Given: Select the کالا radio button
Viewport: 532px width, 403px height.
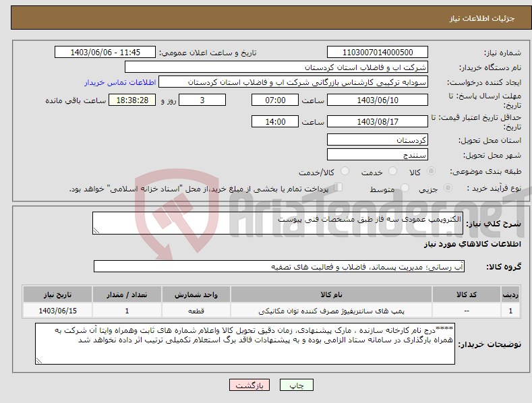Looking at the screenshot, I should click(431, 171).
